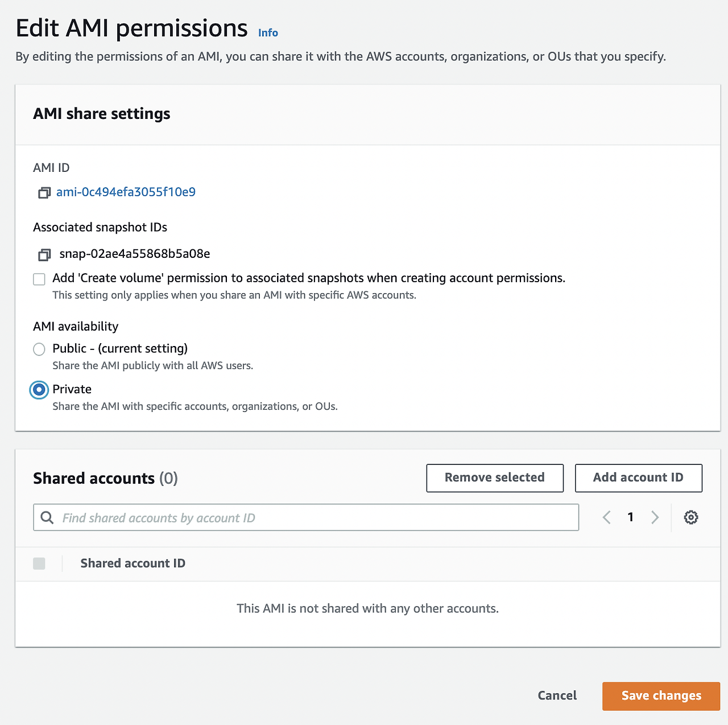Select Private AMI availability option
728x725 pixels.
click(39, 390)
